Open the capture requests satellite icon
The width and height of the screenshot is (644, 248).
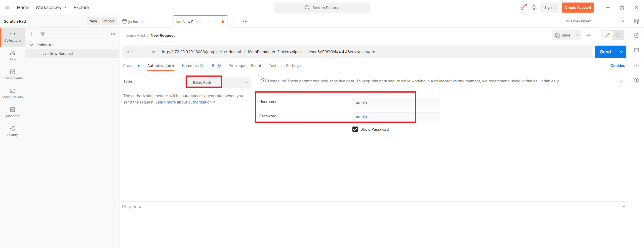(x=523, y=8)
